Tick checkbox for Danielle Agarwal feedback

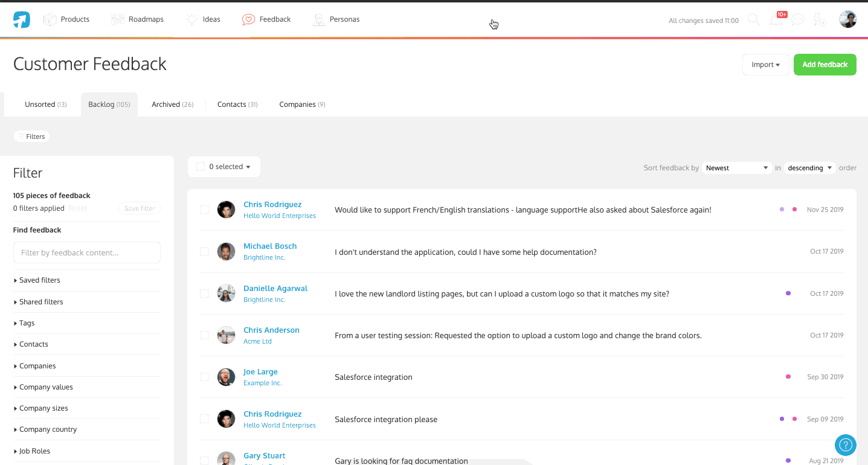[x=204, y=293]
